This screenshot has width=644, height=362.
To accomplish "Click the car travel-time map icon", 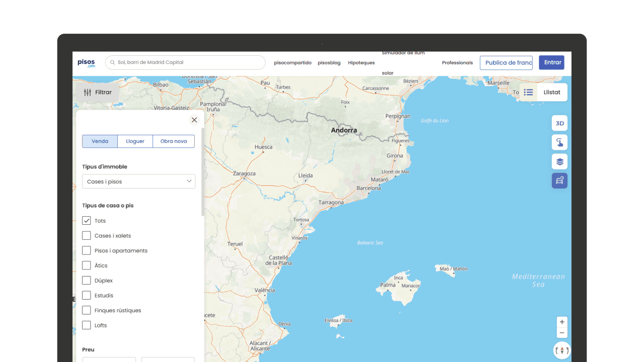I will [559, 180].
